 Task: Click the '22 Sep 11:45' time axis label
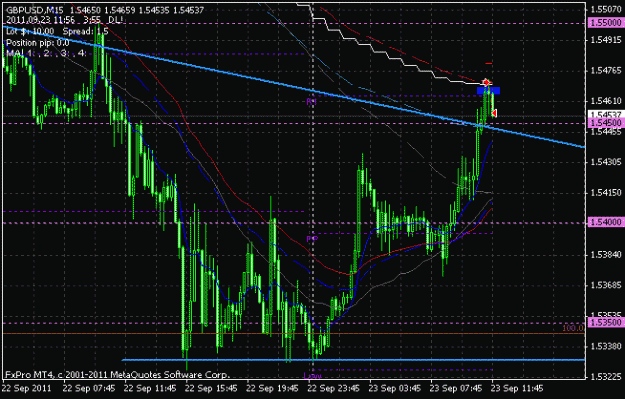coord(150,388)
